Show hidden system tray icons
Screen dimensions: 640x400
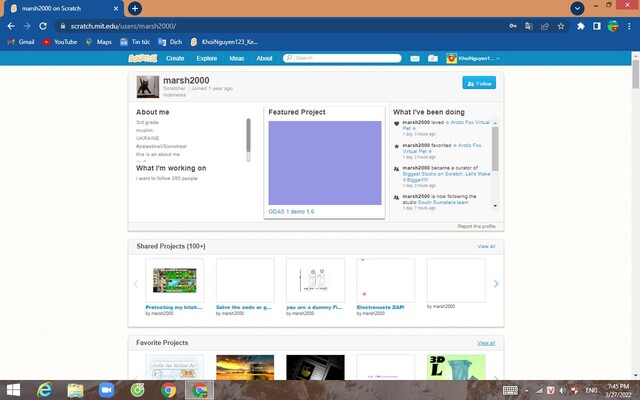click(527, 391)
